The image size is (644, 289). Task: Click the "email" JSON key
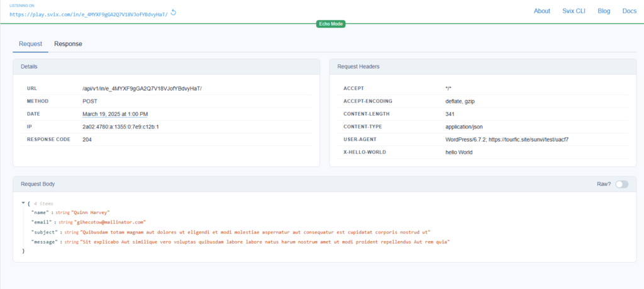pyautogui.click(x=41, y=222)
